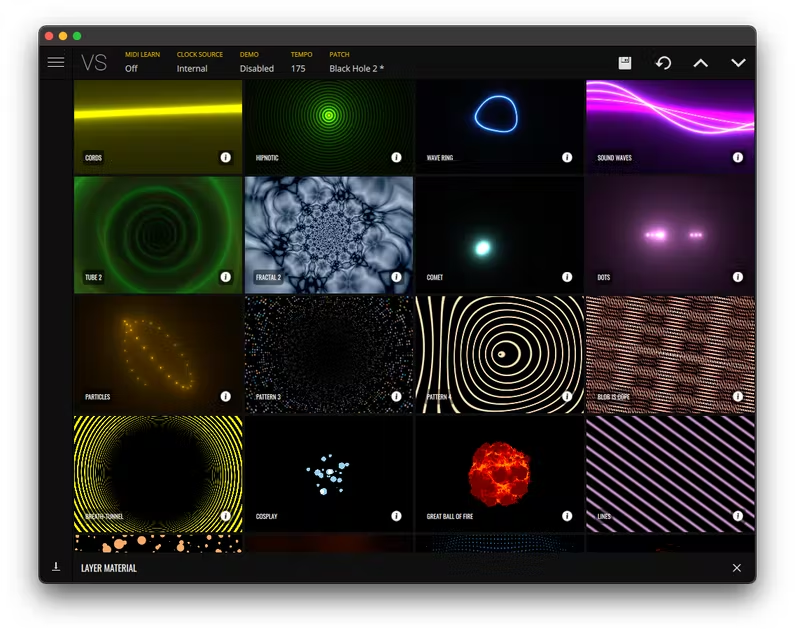This screenshot has width=795, height=635.
Task: Toggle Demo mode Disabled setting
Action: (256, 69)
